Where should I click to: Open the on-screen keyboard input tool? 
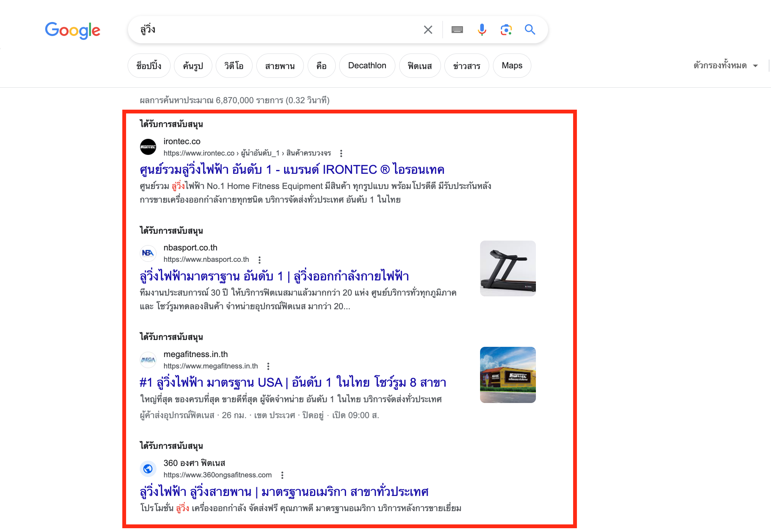coord(457,30)
